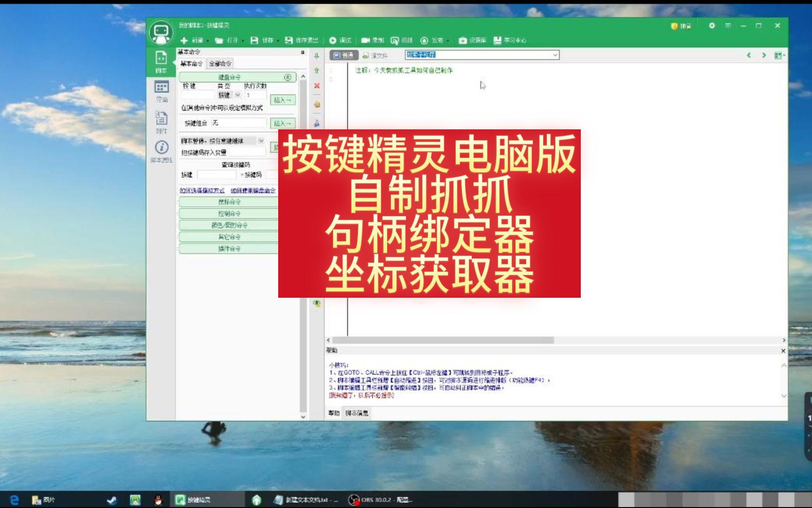
Task: Start debugging with the 调试 play icon
Action: [x=333, y=40]
